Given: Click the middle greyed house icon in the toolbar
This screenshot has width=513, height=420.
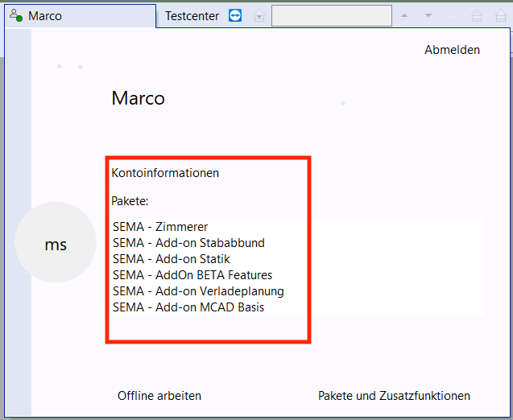Looking at the screenshot, I should coord(477,15).
